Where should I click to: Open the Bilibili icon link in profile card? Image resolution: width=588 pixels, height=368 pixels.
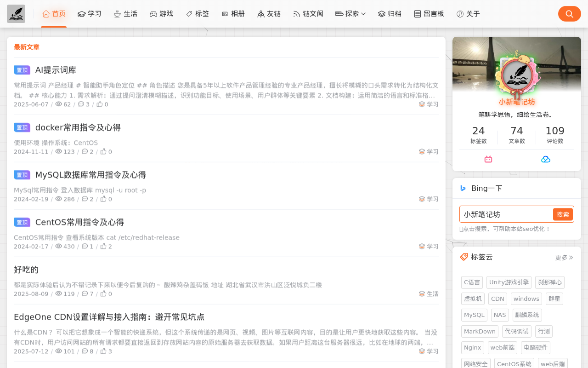[x=488, y=159]
